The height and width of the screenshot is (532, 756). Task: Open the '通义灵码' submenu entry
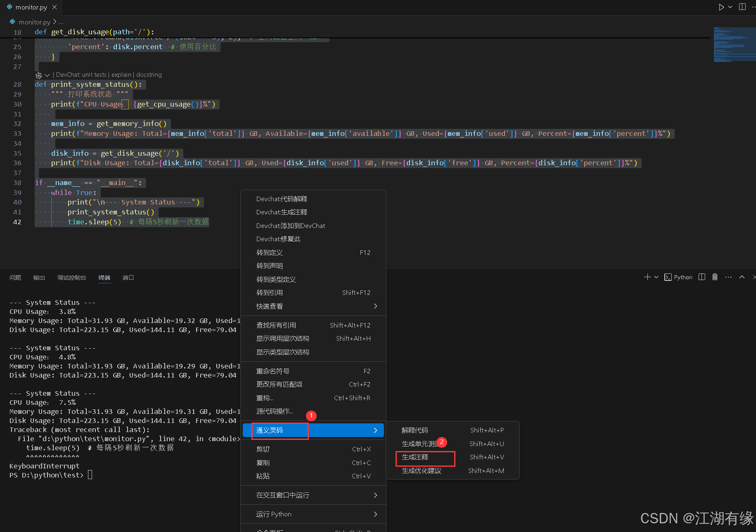click(x=313, y=430)
